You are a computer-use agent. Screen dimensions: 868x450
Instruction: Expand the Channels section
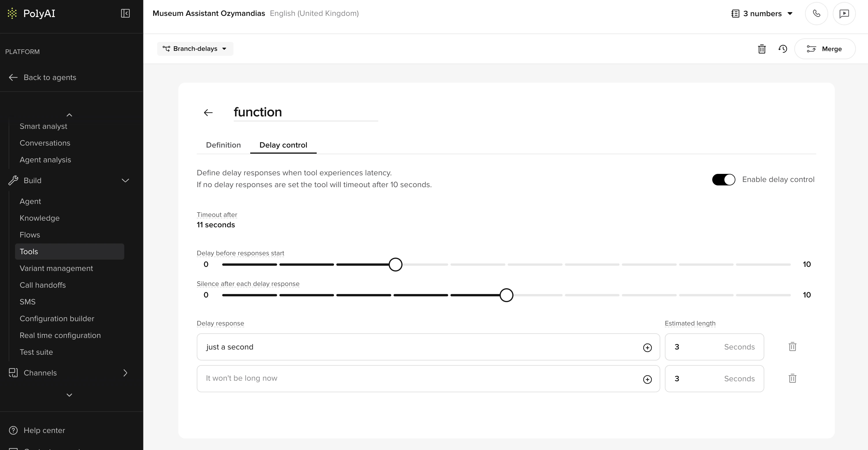(125, 373)
